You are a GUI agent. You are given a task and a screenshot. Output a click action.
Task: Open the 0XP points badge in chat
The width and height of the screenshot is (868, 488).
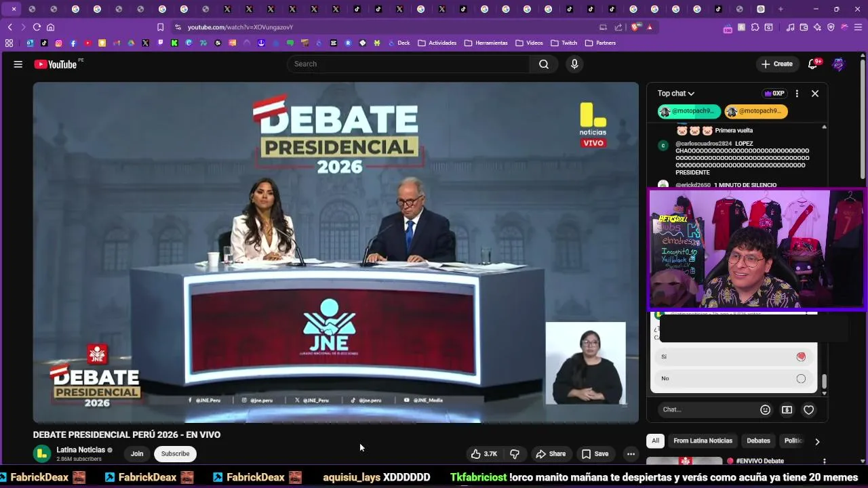pos(774,94)
